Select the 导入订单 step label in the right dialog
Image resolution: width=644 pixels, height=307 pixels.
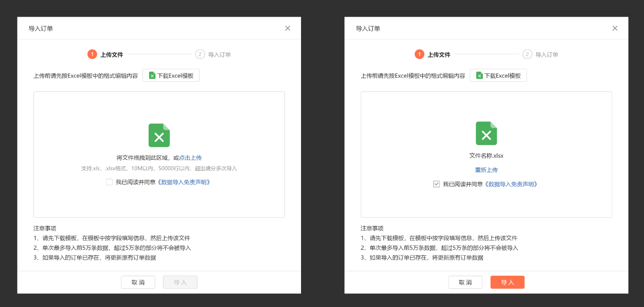click(546, 54)
